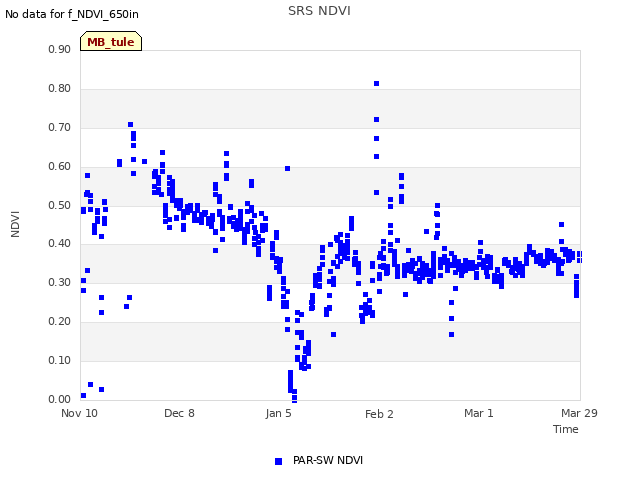640x480 pixels.
Task: Click the 0.30 y-axis tick label
Action: 60,282
